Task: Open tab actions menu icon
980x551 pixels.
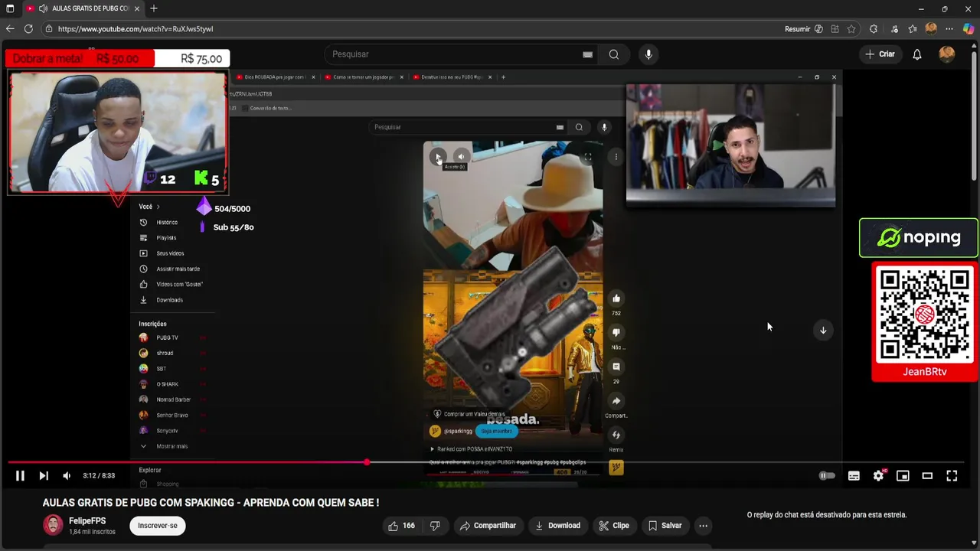Action: pyautogui.click(x=10, y=8)
